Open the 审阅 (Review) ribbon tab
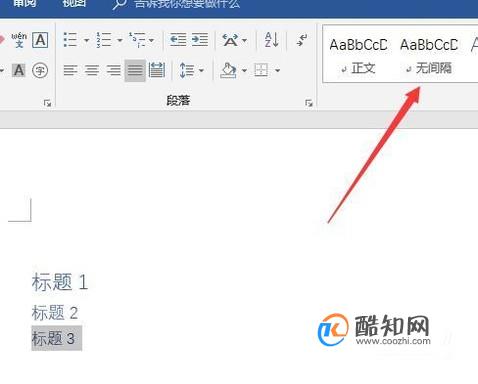 tap(24, 4)
